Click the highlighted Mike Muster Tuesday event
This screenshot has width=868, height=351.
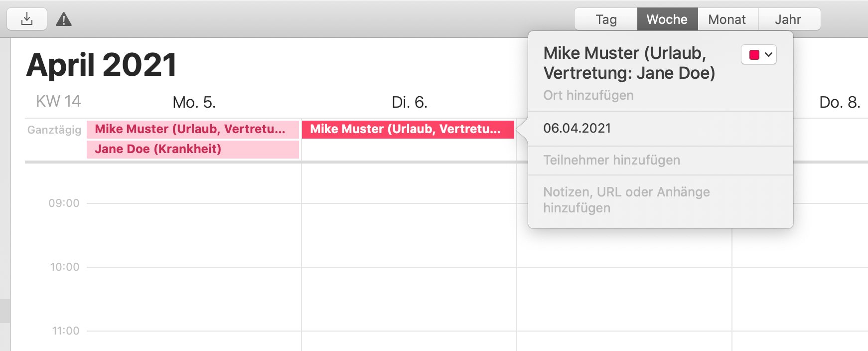[x=408, y=129]
